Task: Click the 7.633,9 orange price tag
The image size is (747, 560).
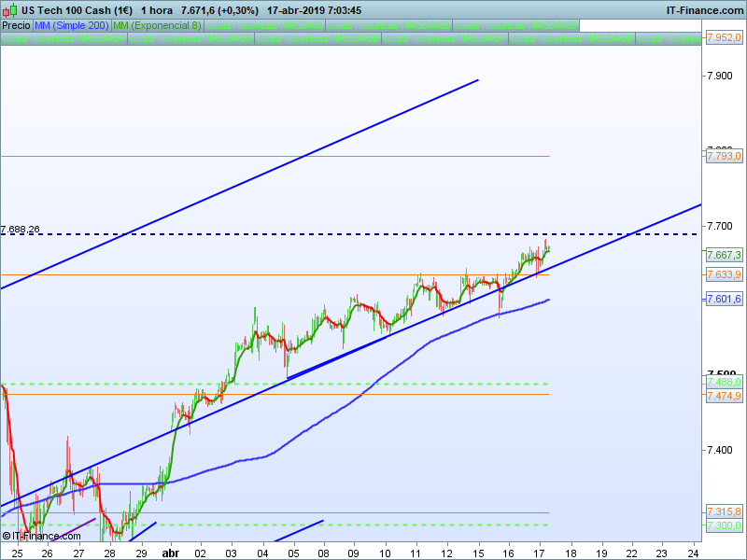Action: coord(724,274)
